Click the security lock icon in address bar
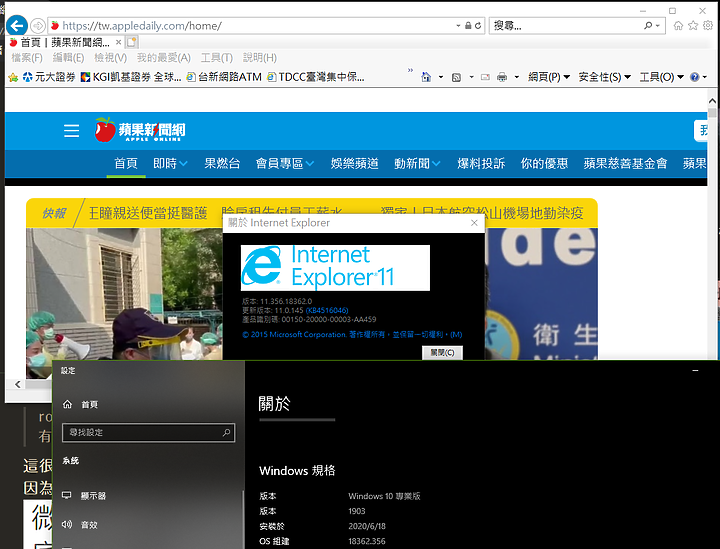This screenshot has width=720, height=549. (x=468, y=26)
